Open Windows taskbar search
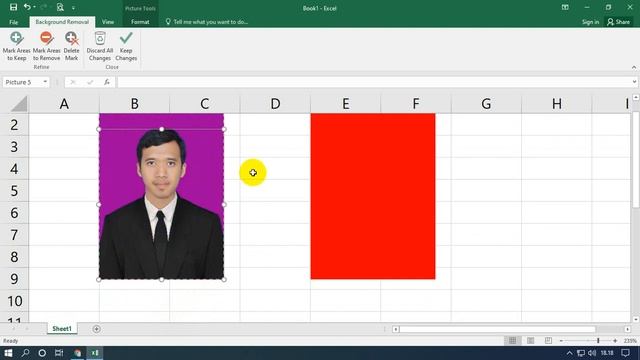 point(25,353)
